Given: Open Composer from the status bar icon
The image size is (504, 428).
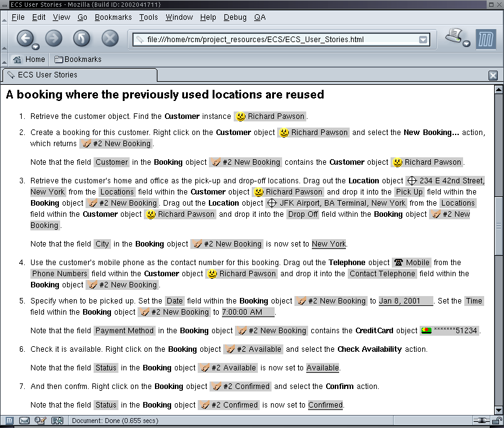Looking at the screenshot, I should pos(41,421).
